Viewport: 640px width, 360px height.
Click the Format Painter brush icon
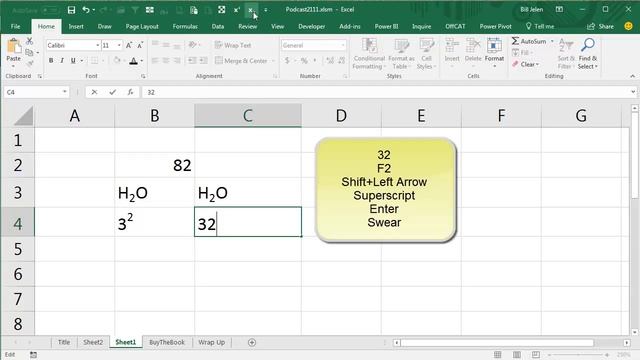pyautogui.click(x=29, y=63)
